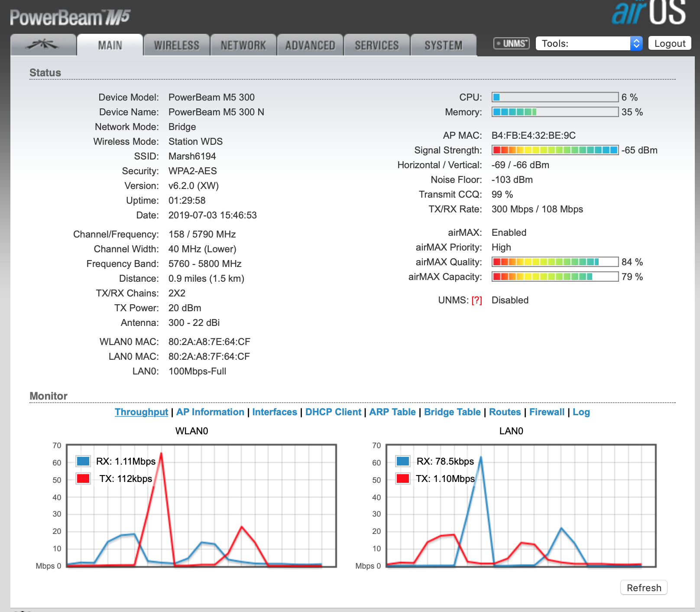
Task: Open the AP Information link
Action: tap(210, 412)
